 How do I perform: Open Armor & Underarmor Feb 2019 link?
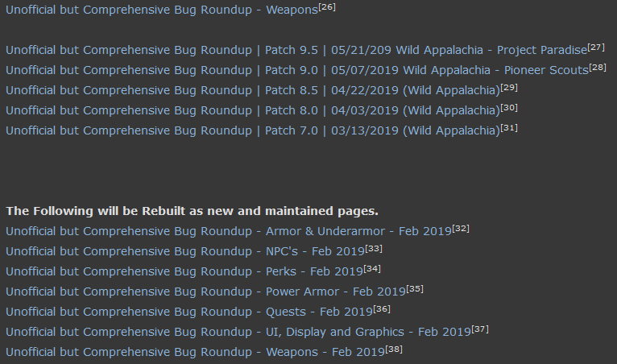(x=229, y=231)
